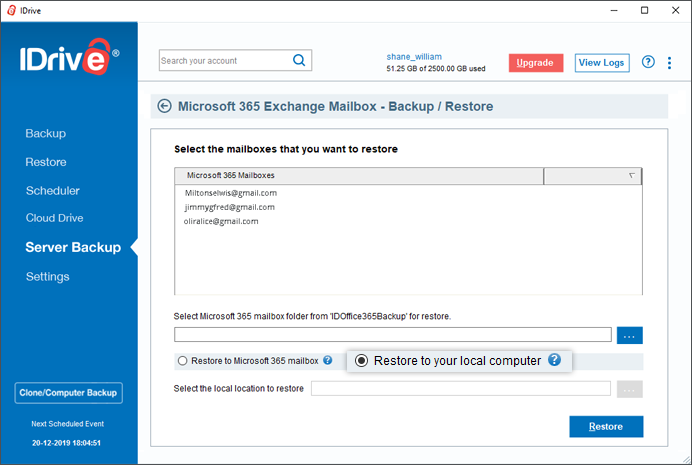
Task: Click help icon next to Restore to Microsoft 365 mailbox
Action: [x=327, y=360]
